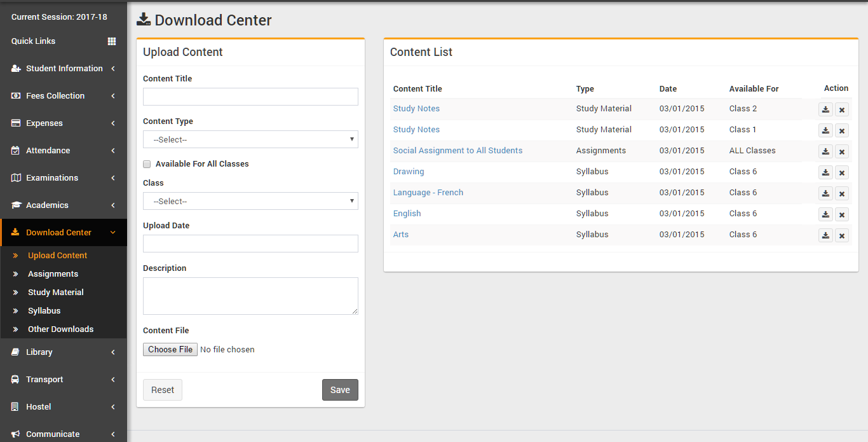Viewport: 868px width, 442px height.
Task: Download the Study Notes for Class 1
Action: click(825, 130)
